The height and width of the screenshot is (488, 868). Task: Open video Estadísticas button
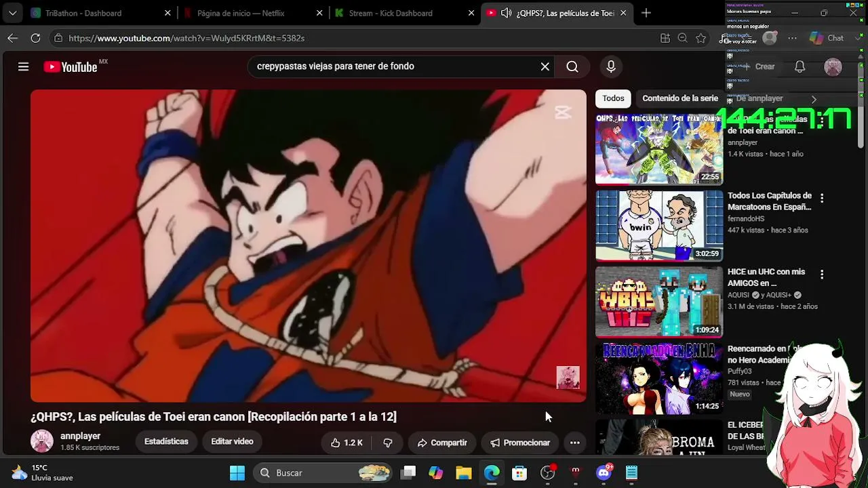pos(166,442)
